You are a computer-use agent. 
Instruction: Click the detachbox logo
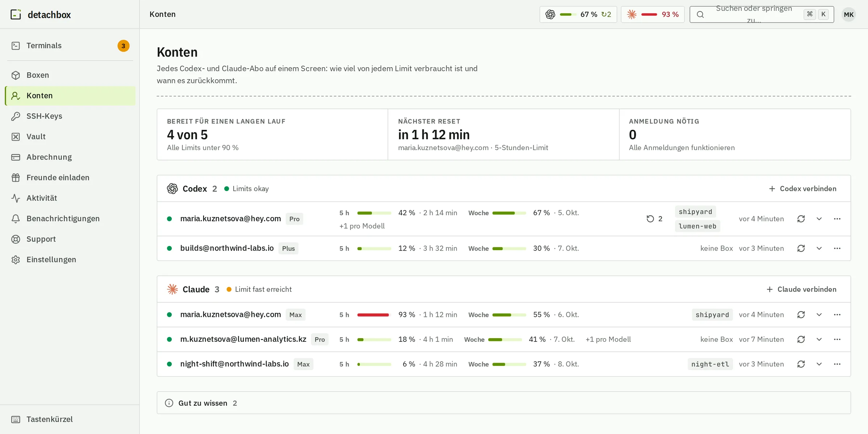tap(41, 14)
